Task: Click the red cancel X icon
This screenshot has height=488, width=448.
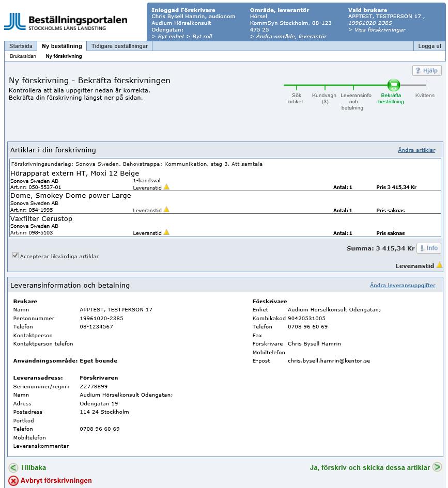Action: point(13,481)
